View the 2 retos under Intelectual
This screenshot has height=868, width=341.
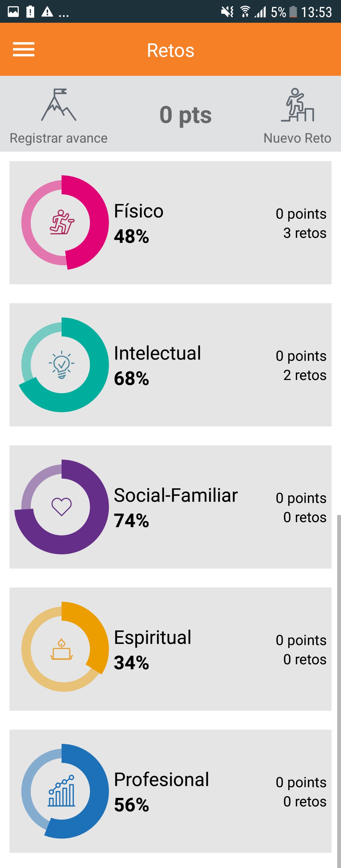[305, 375]
